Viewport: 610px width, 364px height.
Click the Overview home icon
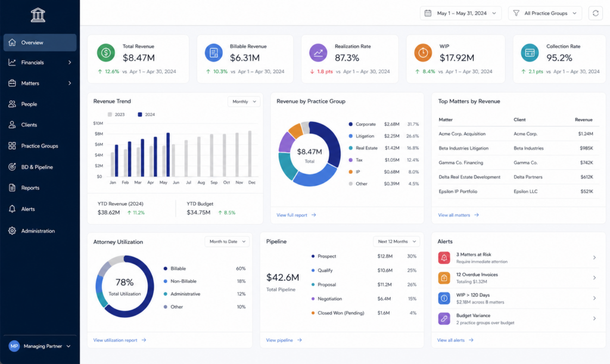tap(12, 42)
